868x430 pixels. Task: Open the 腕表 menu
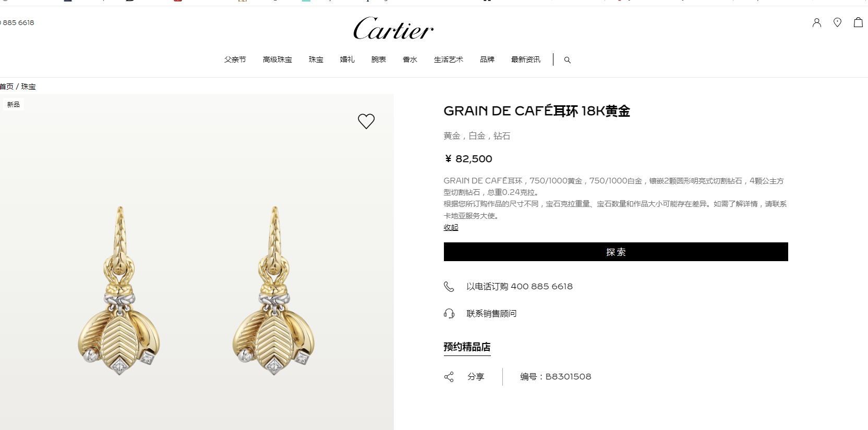click(x=379, y=59)
